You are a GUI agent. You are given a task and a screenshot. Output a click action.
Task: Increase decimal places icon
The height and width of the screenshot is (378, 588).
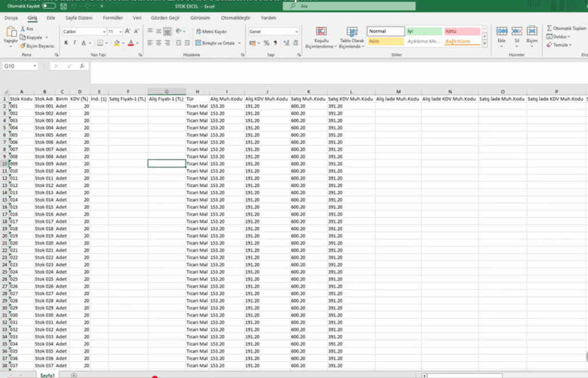(x=287, y=43)
